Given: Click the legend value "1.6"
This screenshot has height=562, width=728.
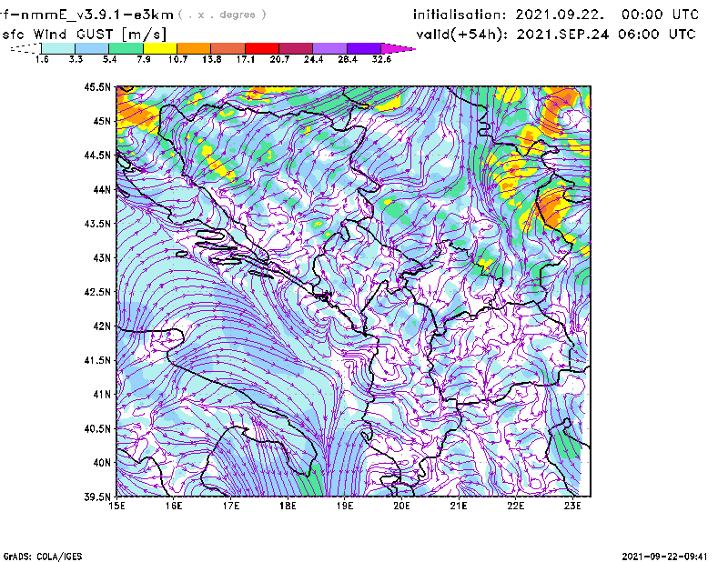Looking at the screenshot, I should pos(42,59).
